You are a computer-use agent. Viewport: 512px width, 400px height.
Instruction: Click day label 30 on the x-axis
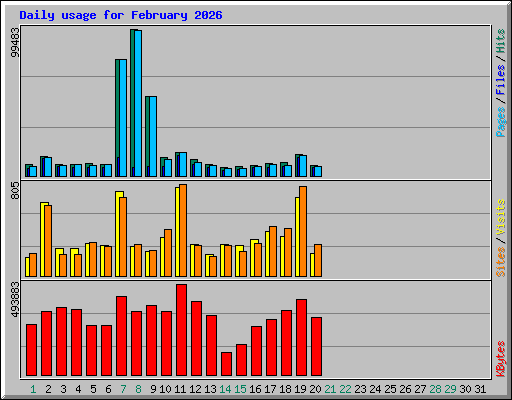[x=465, y=389]
